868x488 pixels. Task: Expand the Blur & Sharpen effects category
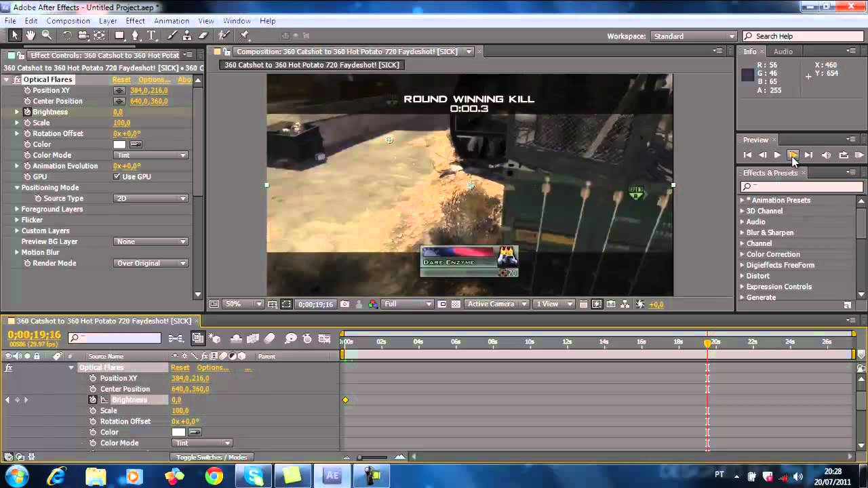(742, 232)
